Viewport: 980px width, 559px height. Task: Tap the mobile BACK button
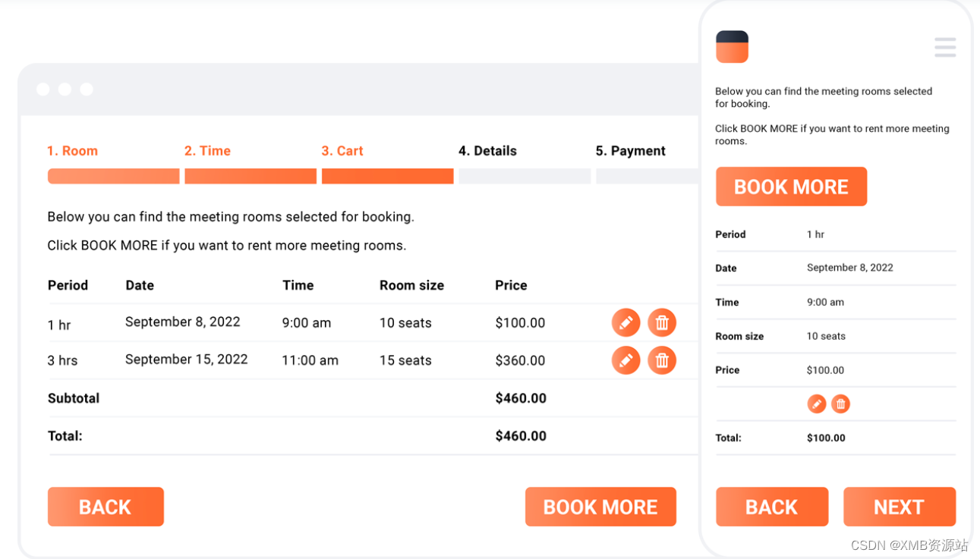772,507
